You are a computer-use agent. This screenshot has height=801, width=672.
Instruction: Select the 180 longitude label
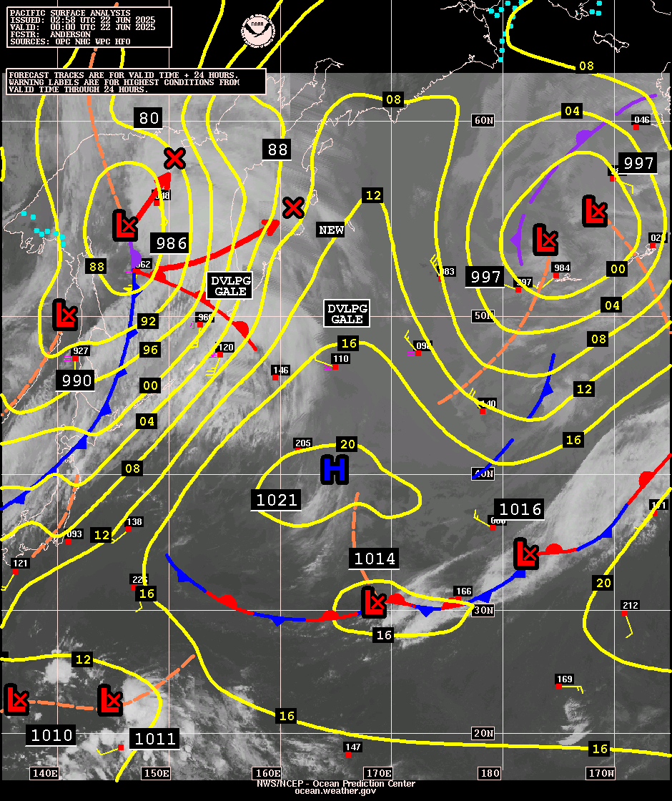(490, 773)
